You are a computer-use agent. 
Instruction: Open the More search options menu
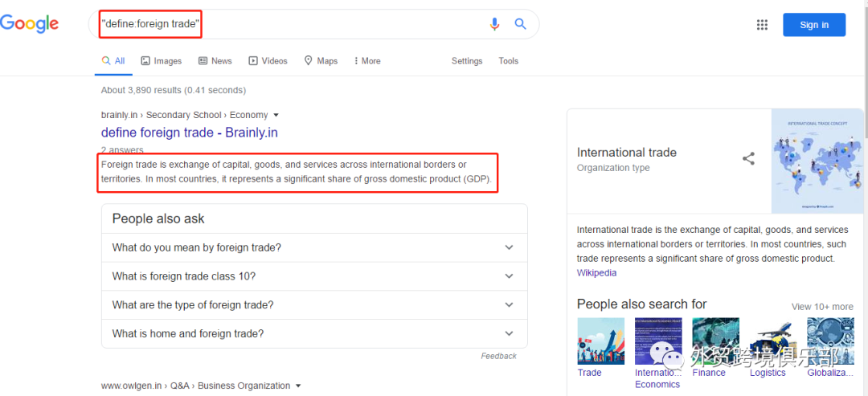click(x=367, y=61)
